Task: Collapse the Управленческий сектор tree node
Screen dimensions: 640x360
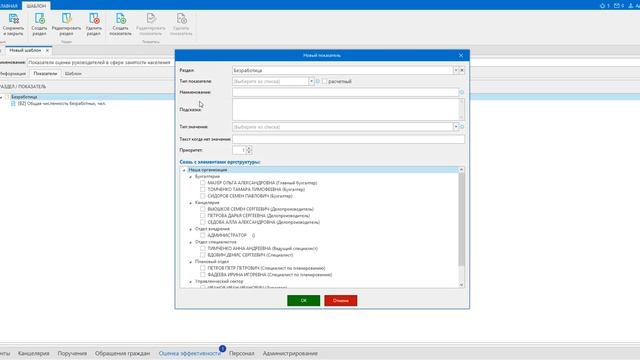Action: (190, 282)
